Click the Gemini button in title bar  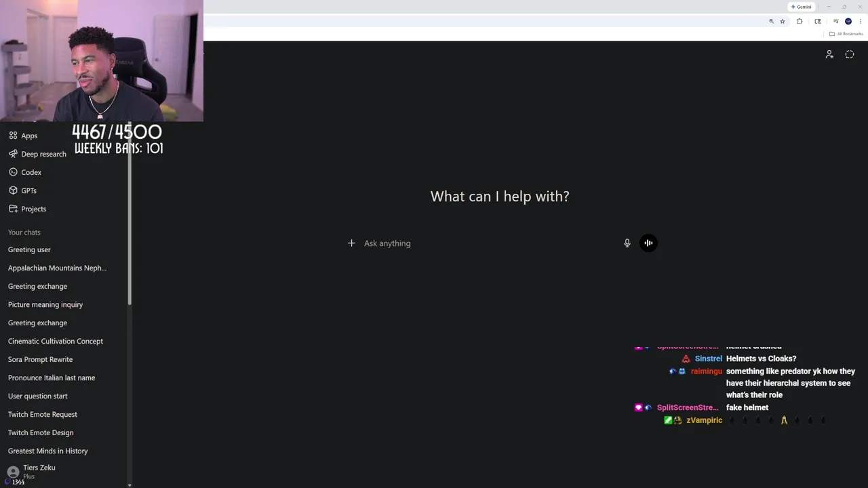[x=801, y=7]
